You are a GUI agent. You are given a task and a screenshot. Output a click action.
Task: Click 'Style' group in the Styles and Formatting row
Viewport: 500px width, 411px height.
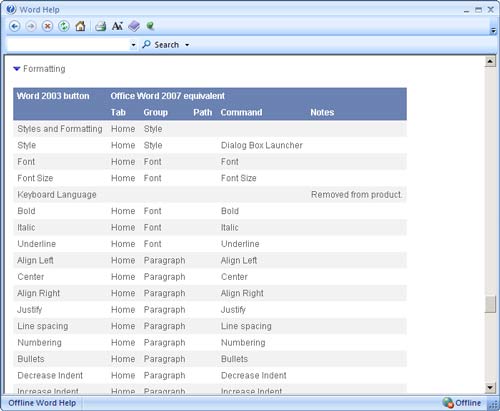pos(153,129)
